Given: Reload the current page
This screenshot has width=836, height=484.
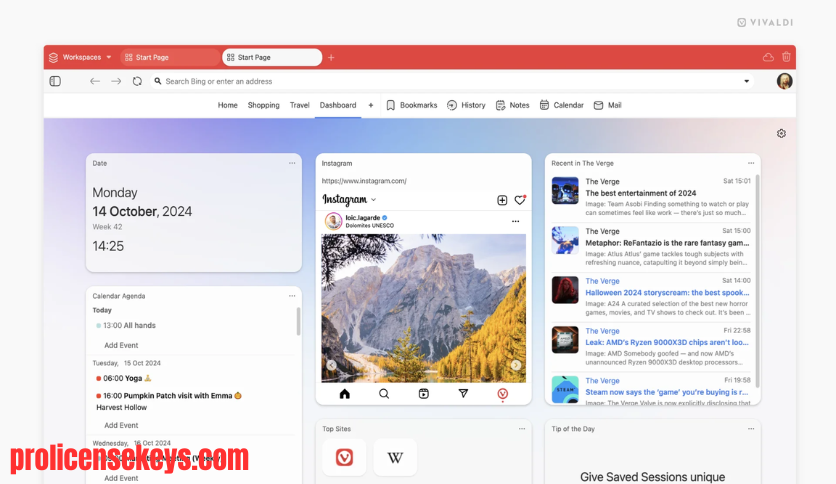Looking at the screenshot, I should pos(137,81).
